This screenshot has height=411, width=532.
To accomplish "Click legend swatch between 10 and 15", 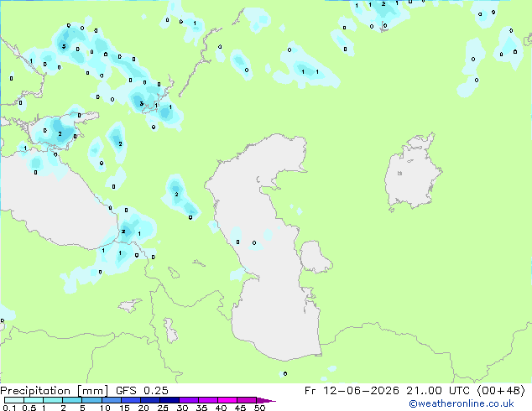I will pyautogui.click(x=112, y=400).
